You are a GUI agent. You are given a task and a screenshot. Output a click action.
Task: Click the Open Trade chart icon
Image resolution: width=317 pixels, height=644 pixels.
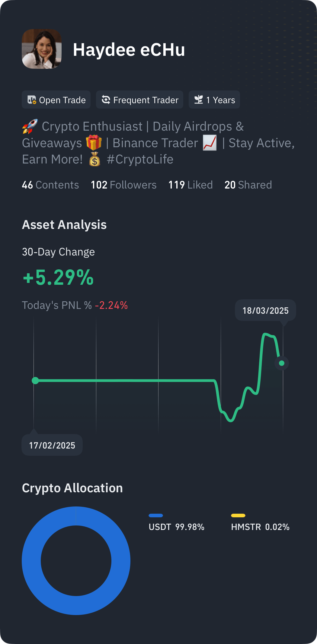pos(32,100)
